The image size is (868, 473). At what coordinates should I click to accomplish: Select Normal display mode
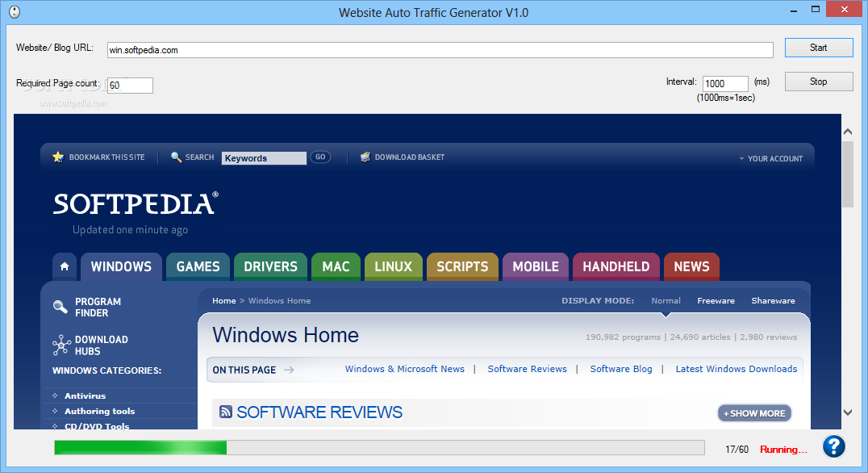coord(666,301)
